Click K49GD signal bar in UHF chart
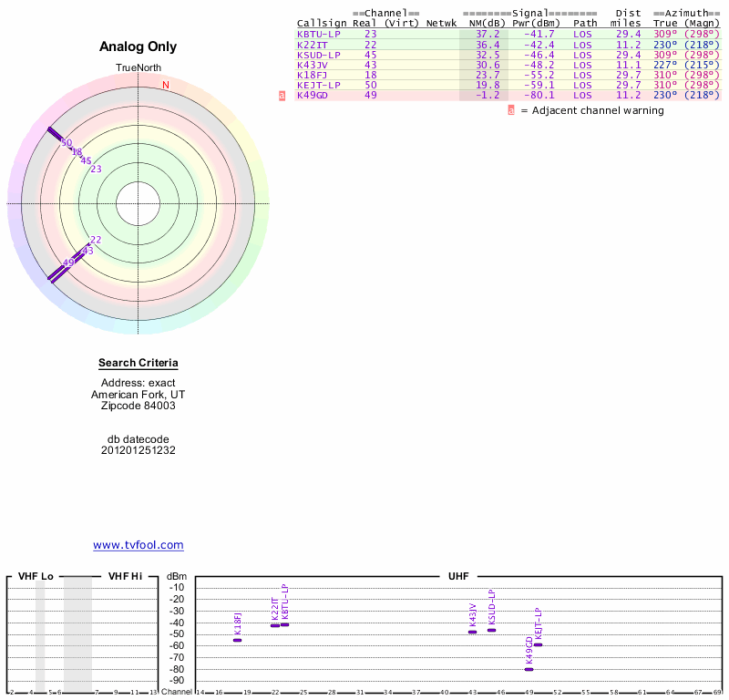The width and height of the screenshot is (729, 700). [x=529, y=669]
